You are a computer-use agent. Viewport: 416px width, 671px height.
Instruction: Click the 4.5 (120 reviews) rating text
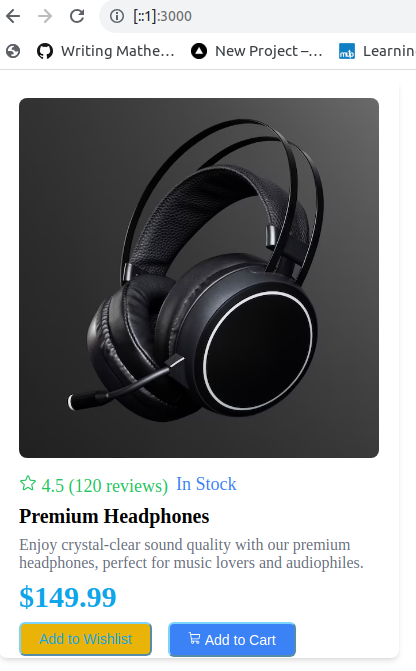point(104,486)
